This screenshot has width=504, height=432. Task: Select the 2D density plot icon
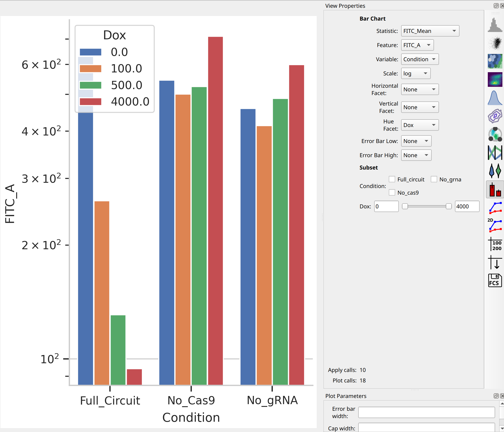tap(495, 80)
